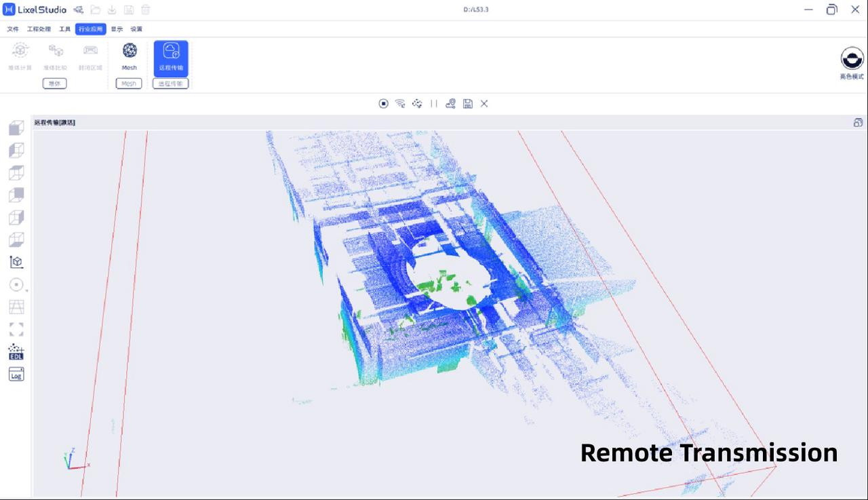Screen dimensions: 868x500
Task: Click the 远程传输 remote transmission ribbon button
Action: tap(171, 58)
